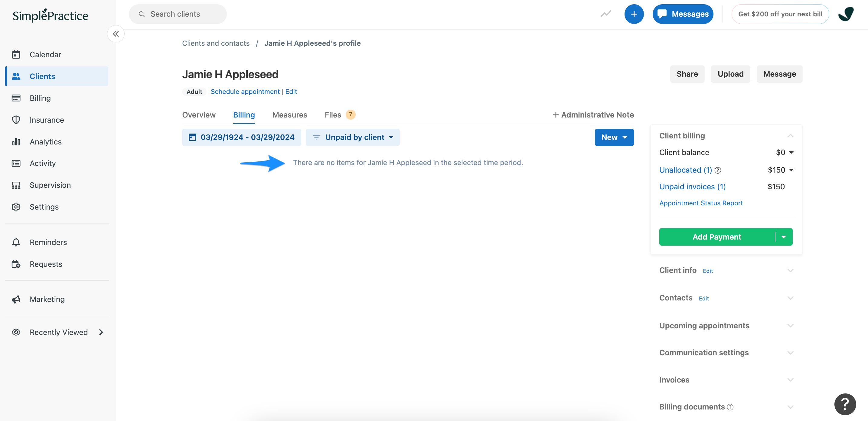Click inside the Search clients field
Image resolution: width=868 pixels, height=421 pixels.
click(x=178, y=14)
